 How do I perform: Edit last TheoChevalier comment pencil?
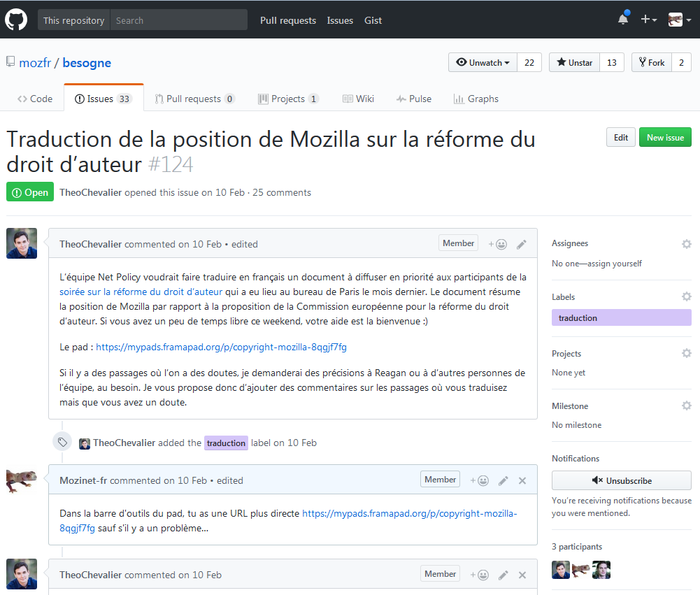pyautogui.click(x=503, y=575)
